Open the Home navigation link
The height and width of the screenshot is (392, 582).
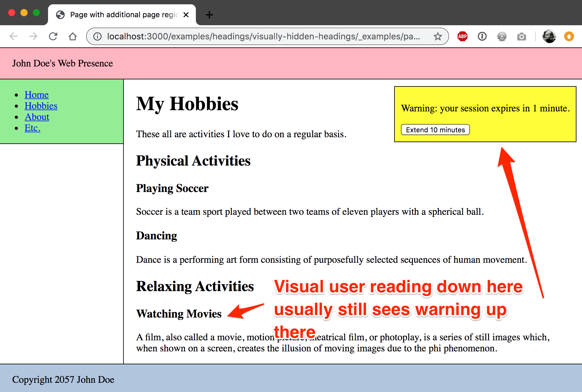37,94
